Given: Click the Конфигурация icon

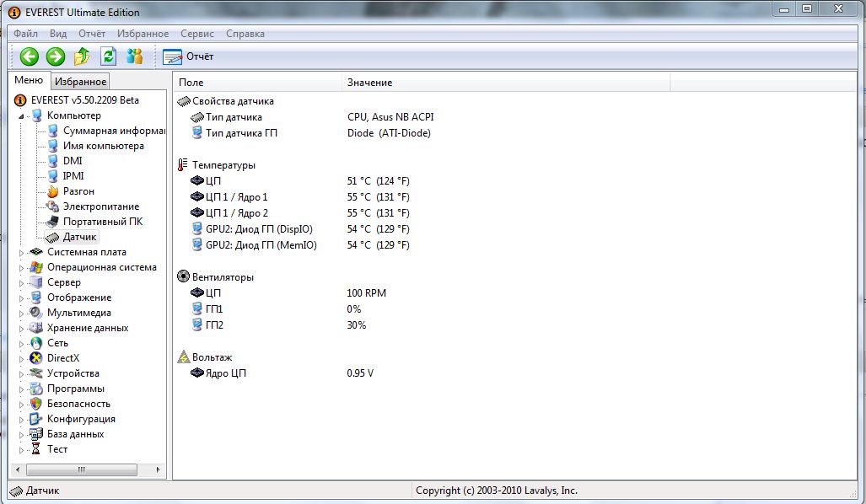Looking at the screenshot, I should [36, 419].
